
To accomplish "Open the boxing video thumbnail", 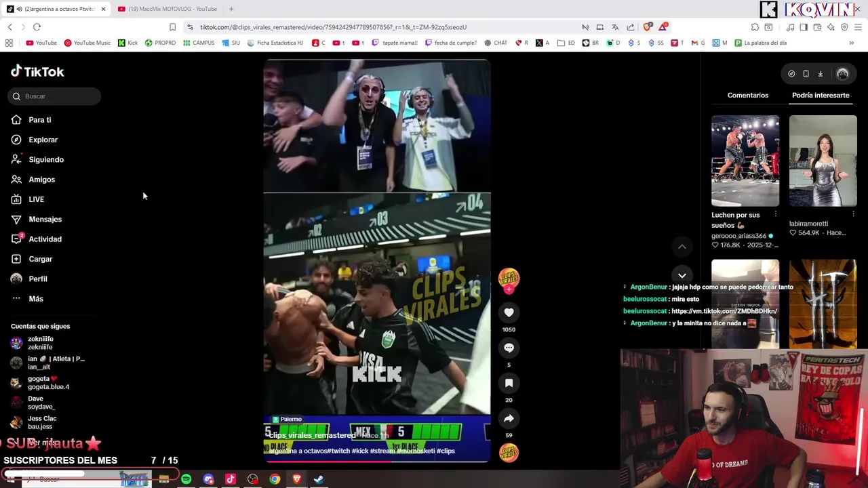I will (745, 161).
